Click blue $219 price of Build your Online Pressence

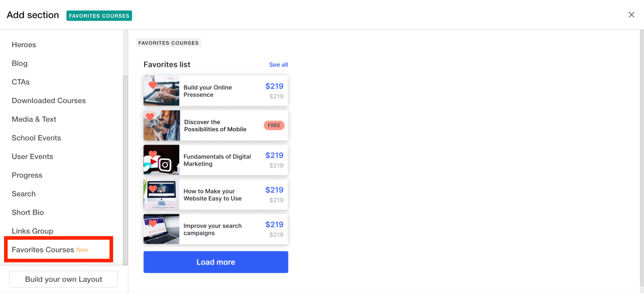274,86
